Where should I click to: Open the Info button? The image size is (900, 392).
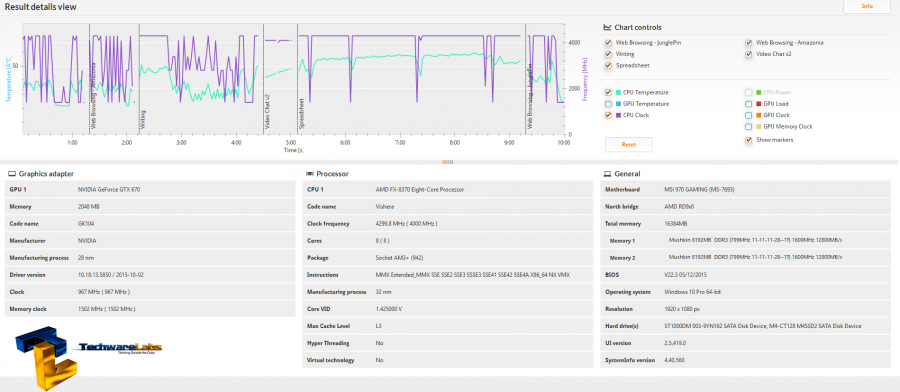pyautogui.click(x=867, y=6)
